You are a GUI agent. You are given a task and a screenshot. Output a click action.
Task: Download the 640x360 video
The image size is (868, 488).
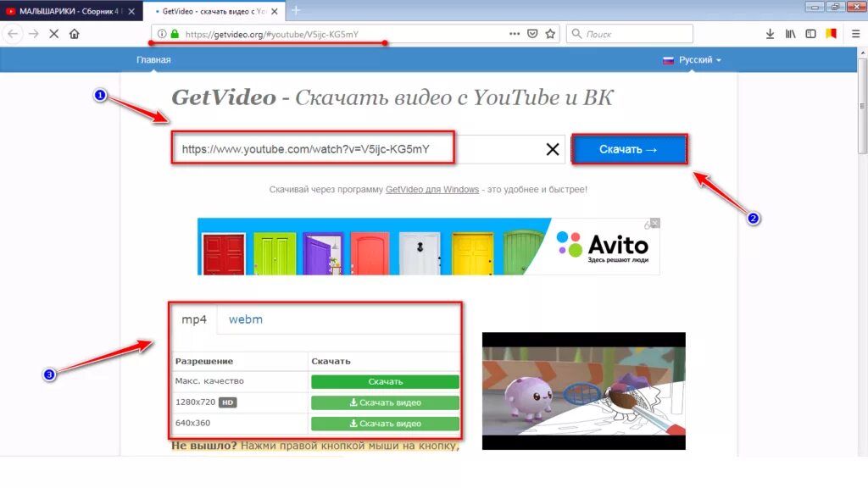(x=385, y=424)
